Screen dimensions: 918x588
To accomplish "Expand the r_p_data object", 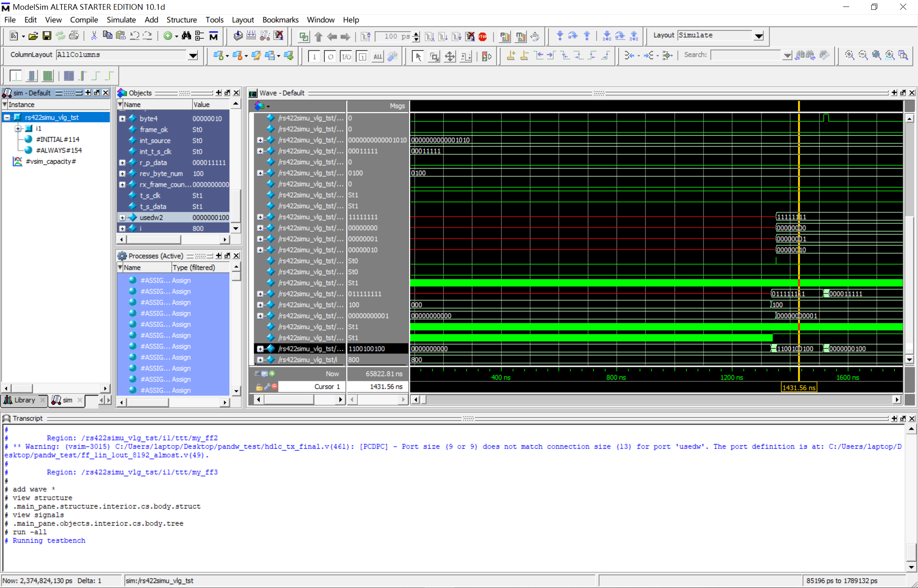I will click(122, 163).
